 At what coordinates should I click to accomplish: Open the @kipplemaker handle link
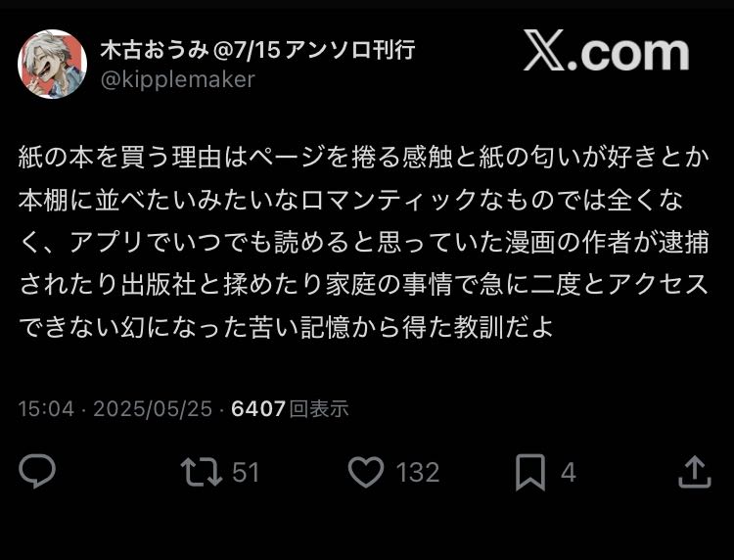click(178, 79)
